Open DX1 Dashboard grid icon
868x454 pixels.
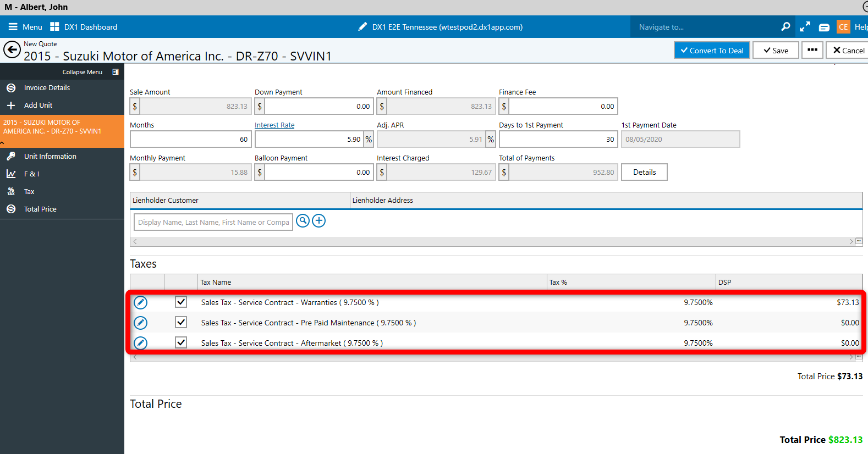[x=54, y=27]
